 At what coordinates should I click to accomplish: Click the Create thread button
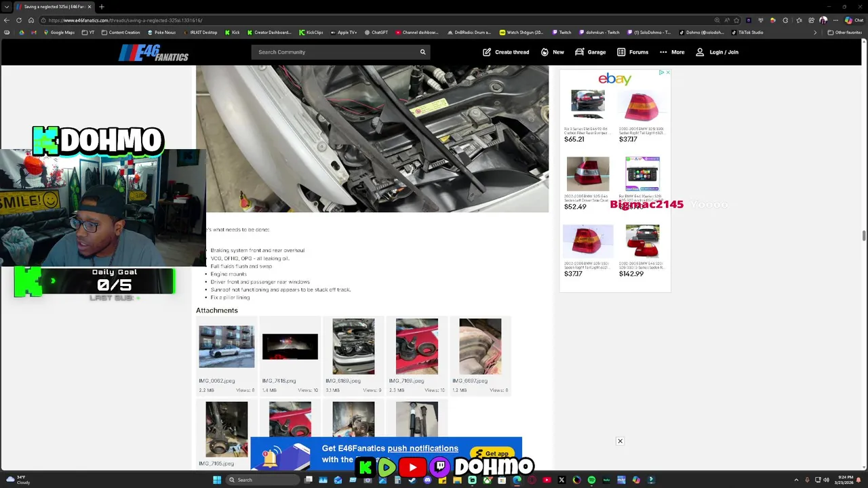pyautogui.click(x=506, y=52)
